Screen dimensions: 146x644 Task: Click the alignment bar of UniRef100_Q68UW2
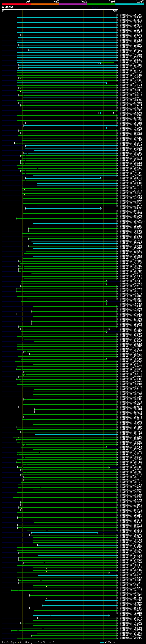coord(68,113)
